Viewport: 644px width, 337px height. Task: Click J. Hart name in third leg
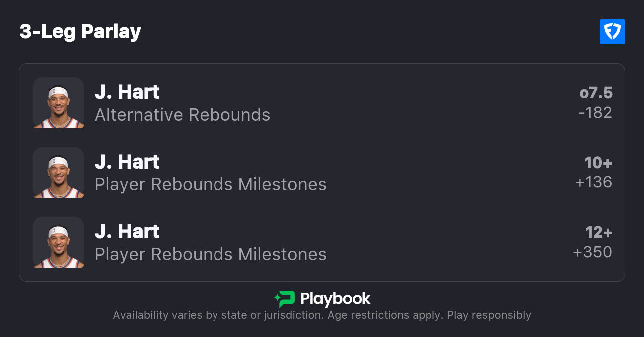pyautogui.click(x=127, y=232)
